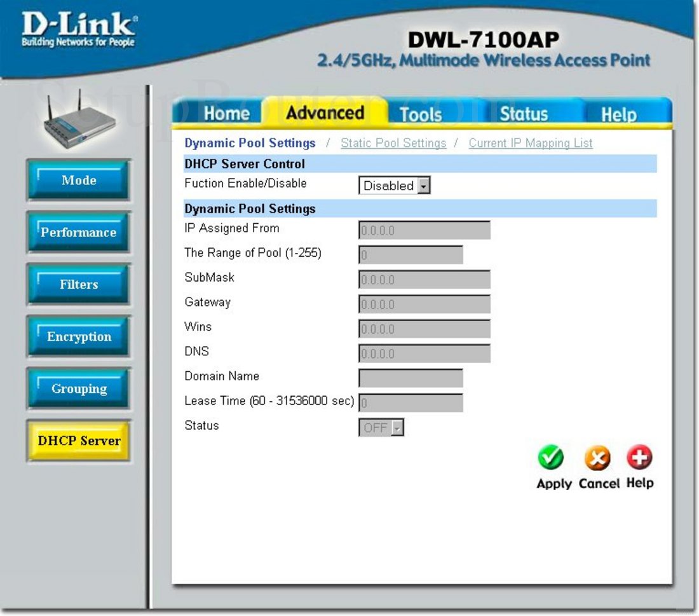Select the Dynamic Pool Settings link

coord(250,143)
